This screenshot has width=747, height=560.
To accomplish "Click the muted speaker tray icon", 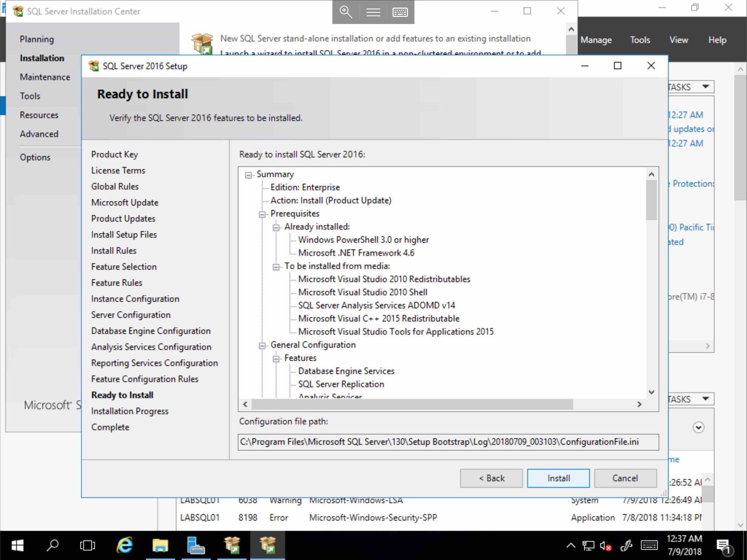I will click(x=605, y=546).
